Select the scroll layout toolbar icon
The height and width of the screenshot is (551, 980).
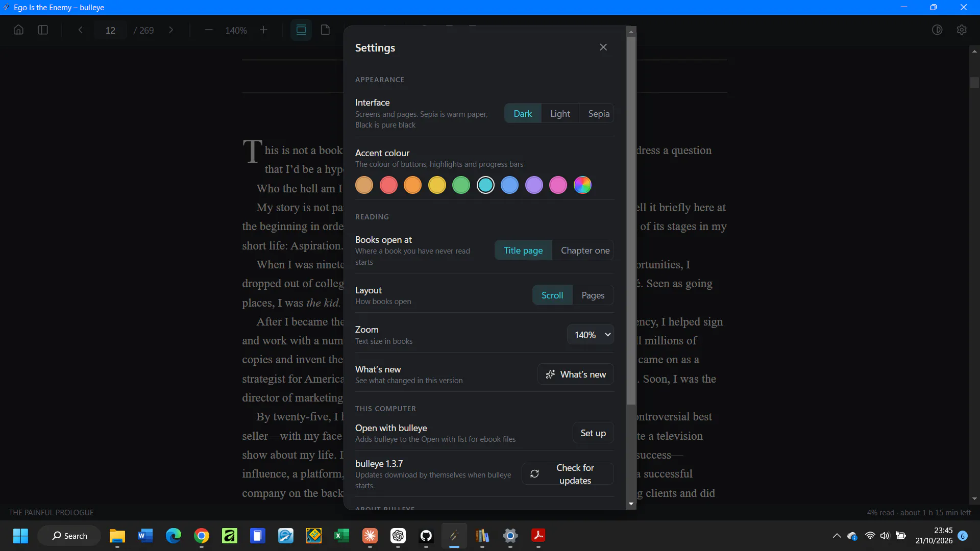coord(301,30)
